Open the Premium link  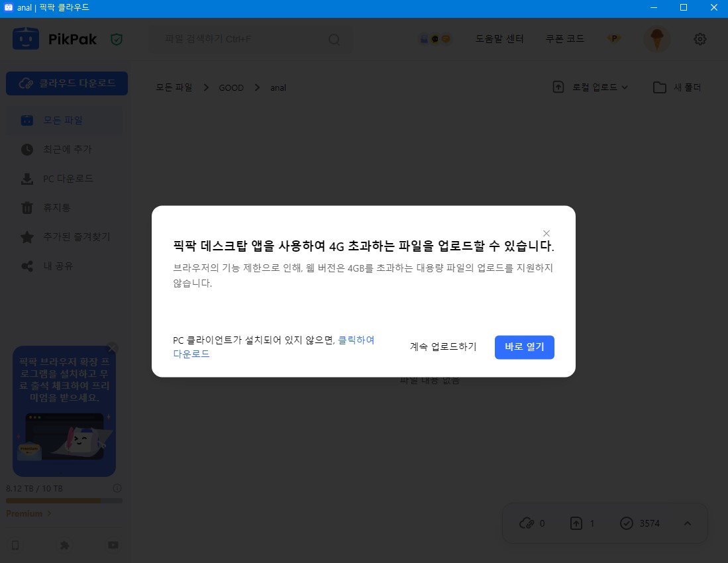(28, 513)
